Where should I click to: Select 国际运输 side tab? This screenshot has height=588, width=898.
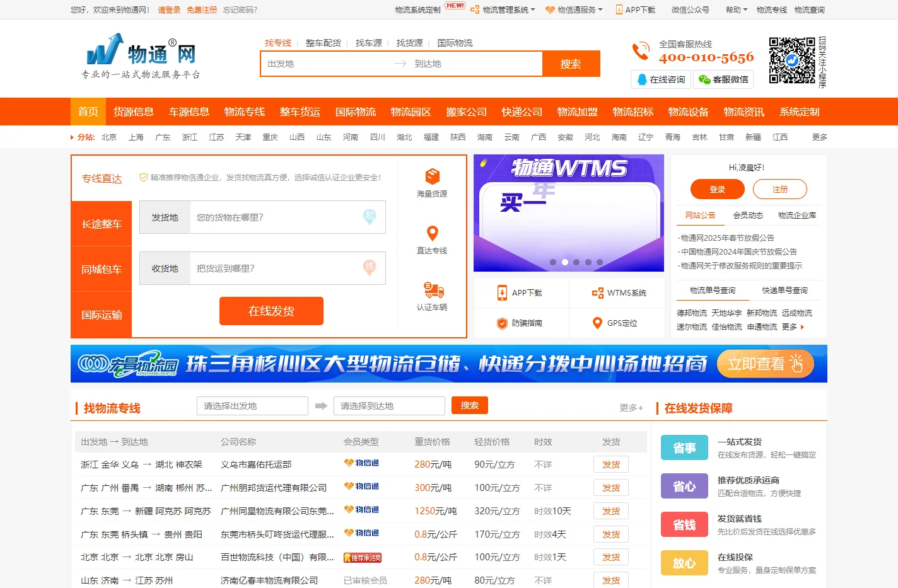[102, 314]
